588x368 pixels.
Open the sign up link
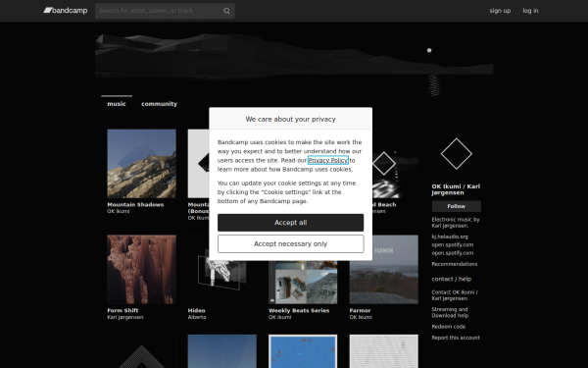[x=500, y=11]
